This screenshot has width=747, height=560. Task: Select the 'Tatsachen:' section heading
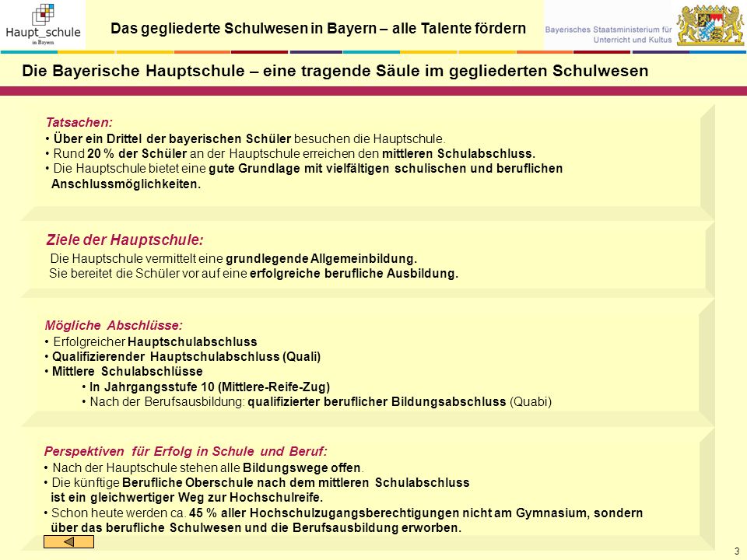(x=79, y=122)
